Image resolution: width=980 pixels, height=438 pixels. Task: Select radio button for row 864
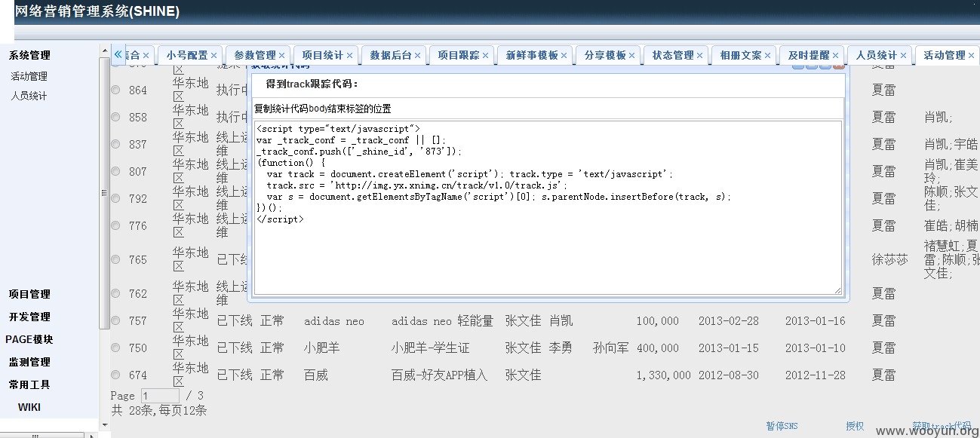point(115,90)
